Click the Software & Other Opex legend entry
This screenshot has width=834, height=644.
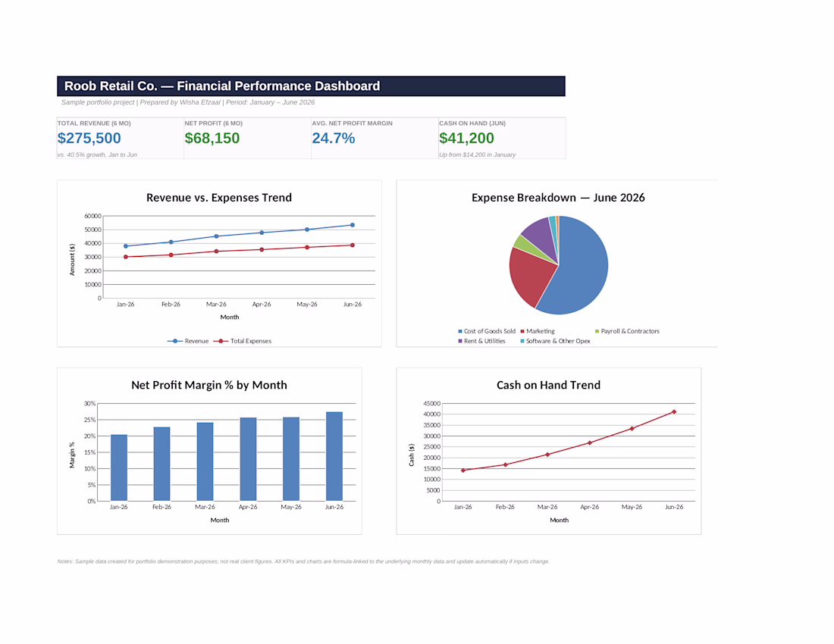[x=555, y=341]
